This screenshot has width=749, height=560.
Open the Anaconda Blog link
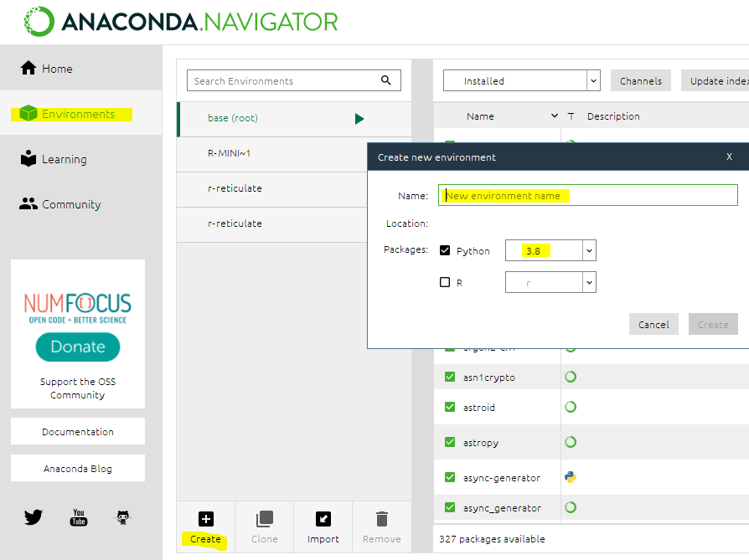[78, 468]
